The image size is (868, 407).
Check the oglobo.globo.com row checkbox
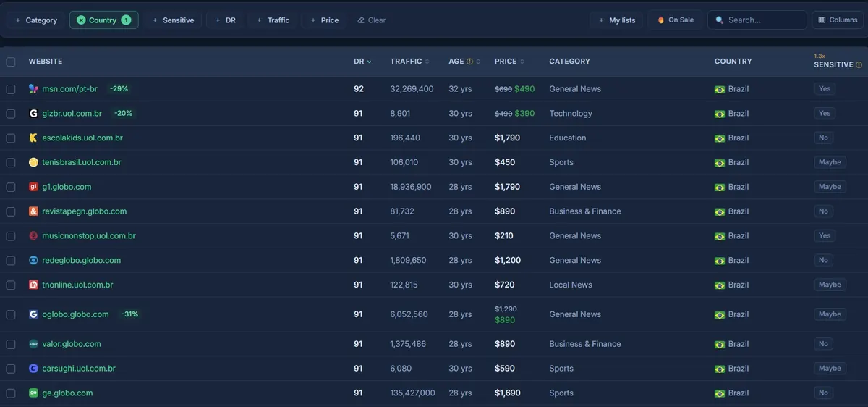[x=11, y=314]
